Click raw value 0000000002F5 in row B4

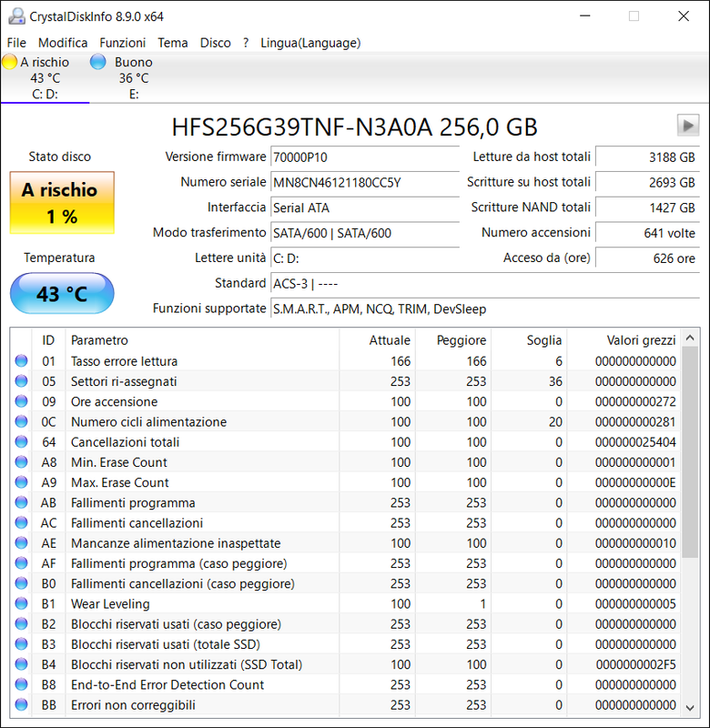(x=635, y=664)
